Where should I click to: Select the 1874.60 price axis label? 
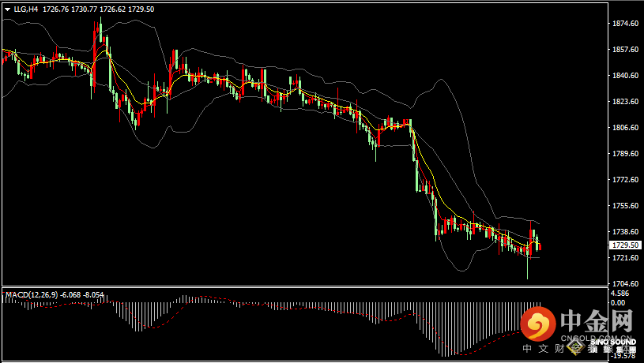pyautogui.click(x=625, y=24)
